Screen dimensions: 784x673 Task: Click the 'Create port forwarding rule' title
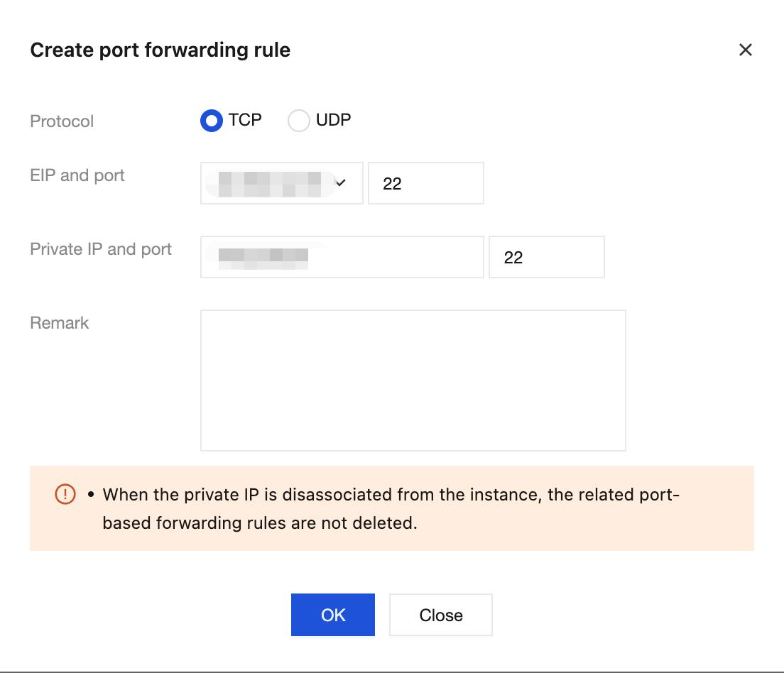coord(160,50)
